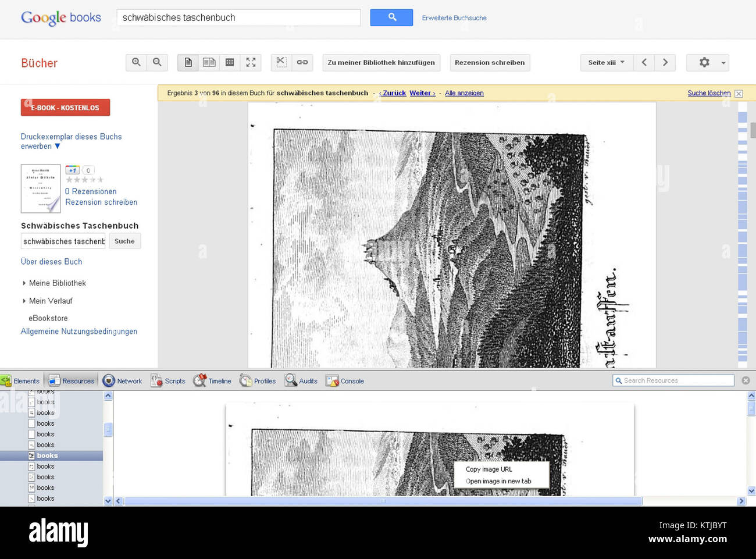Open the Network devtools tab
The width and height of the screenshot is (756, 559).
122,381
